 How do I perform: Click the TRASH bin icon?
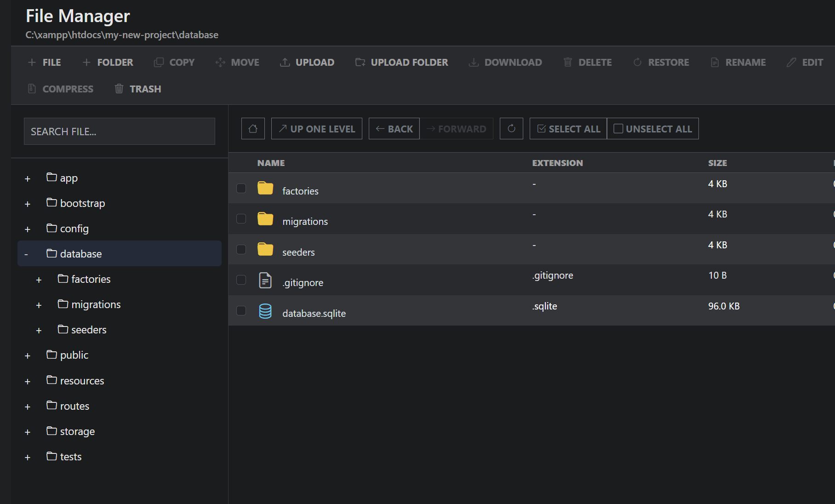[119, 89]
